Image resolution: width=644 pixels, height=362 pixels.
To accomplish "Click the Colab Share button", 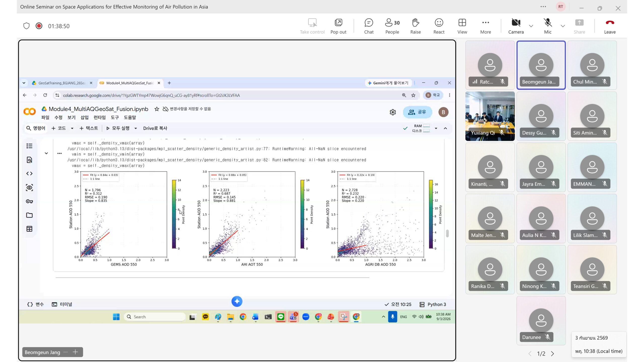I will coord(417,112).
